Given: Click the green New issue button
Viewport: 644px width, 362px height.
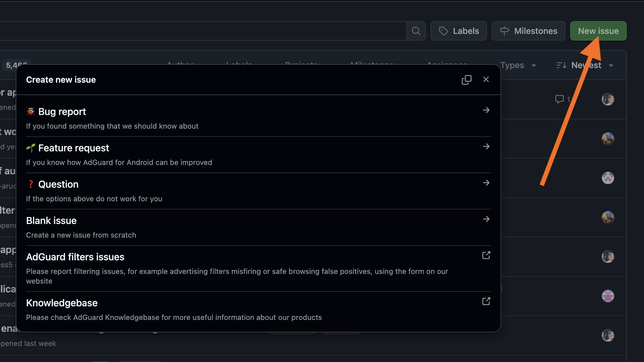Looking at the screenshot, I should tap(598, 31).
